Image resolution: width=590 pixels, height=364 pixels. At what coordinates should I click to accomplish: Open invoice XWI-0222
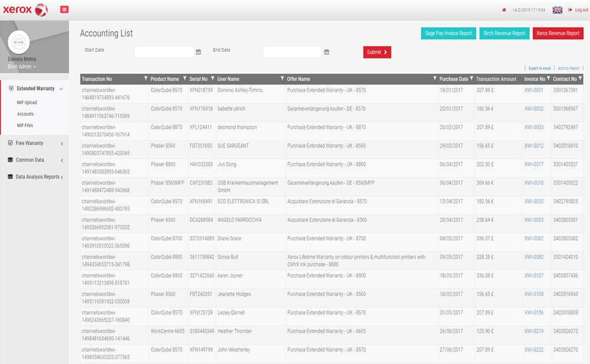pos(534,350)
